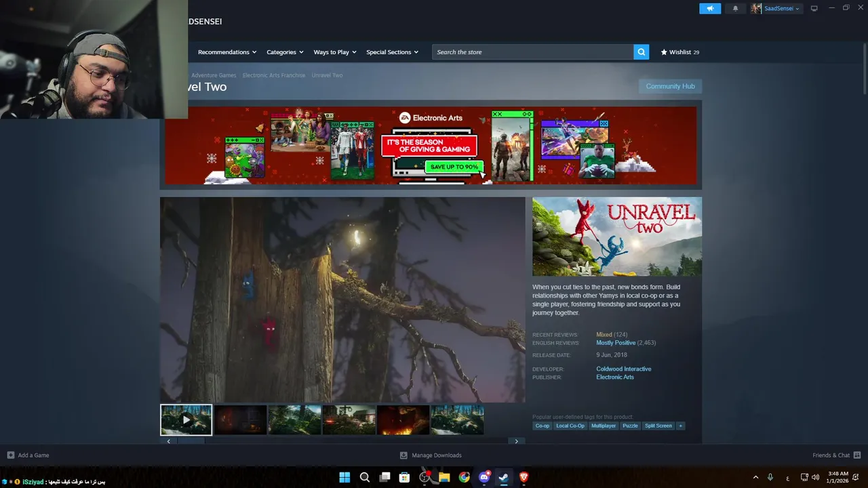The height and width of the screenshot is (488, 868).
Task: Open the Electronic Arts Franchise breadcrumb
Action: coord(274,75)
